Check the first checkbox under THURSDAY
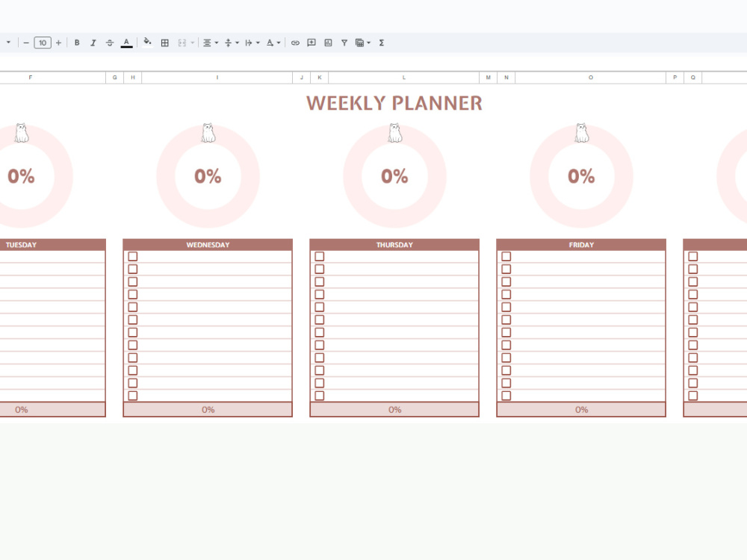The height and width of the screenshot is (560, 747). [320, 257]
